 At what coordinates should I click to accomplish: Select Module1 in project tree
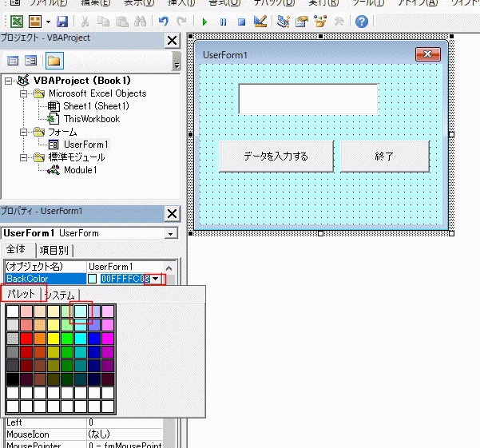click(x=80, y=170)
